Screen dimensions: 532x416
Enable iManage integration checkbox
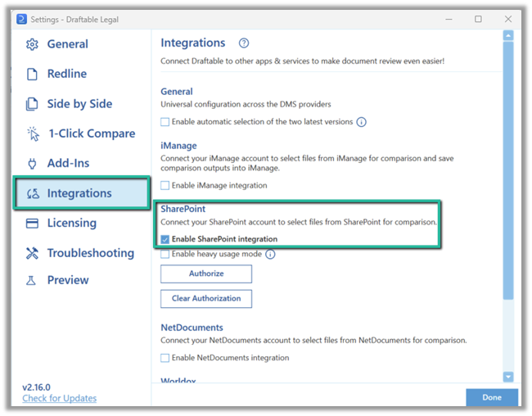165,185
